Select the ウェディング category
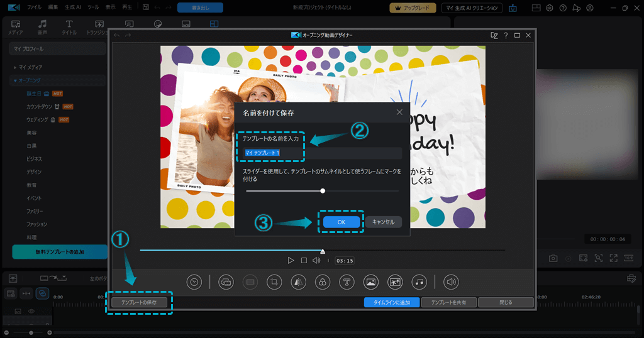Image resolution: width=644 pixels, height=338 pixels. [x=37, y=120]
